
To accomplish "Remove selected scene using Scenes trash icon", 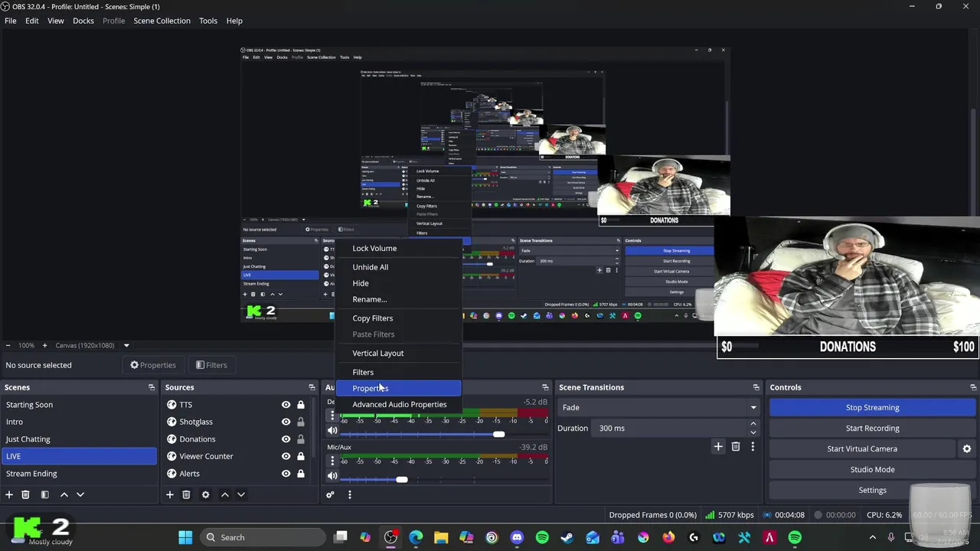I will (x=25, y=494).
